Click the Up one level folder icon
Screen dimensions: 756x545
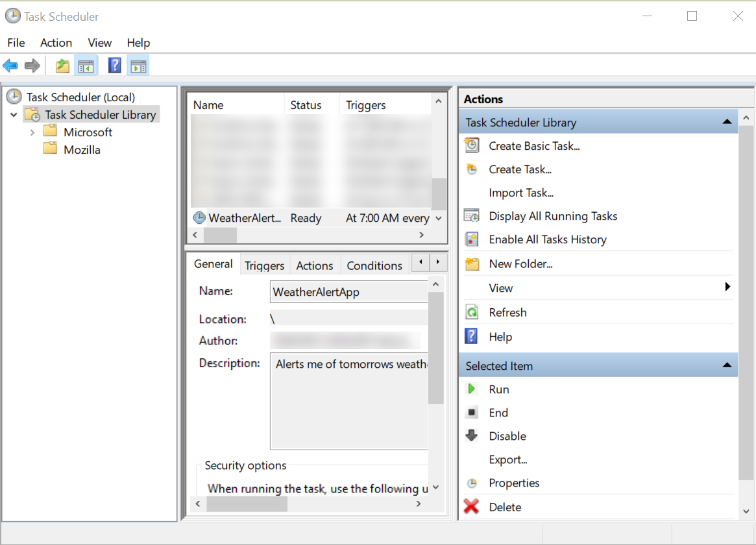(x=62, y=66)
